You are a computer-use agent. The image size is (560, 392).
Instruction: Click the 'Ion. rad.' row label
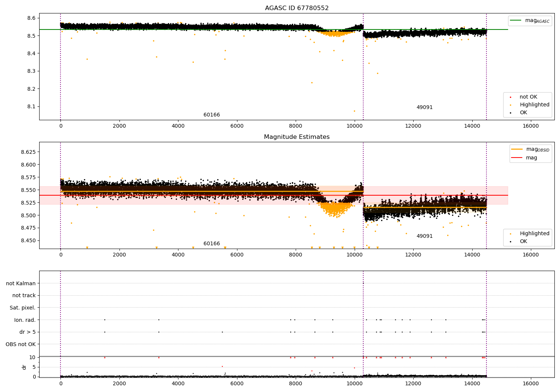(x=25, y=320)
